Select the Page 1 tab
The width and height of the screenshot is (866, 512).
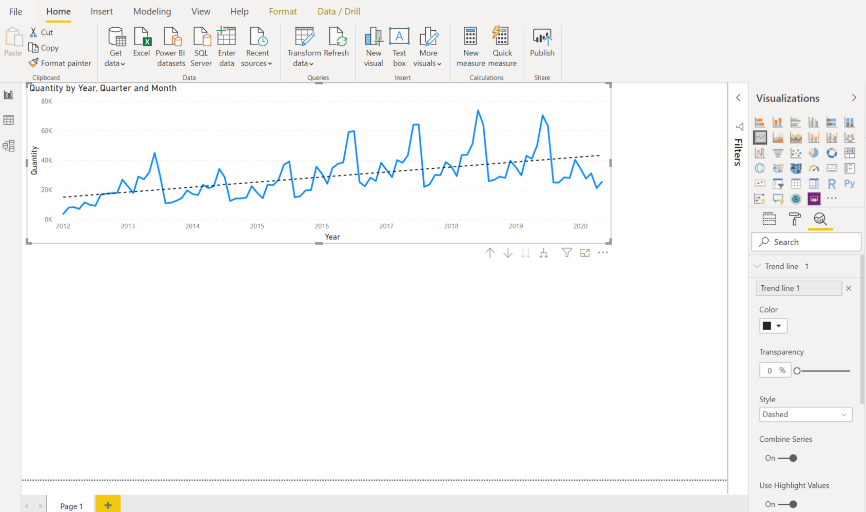pos(71,506)
